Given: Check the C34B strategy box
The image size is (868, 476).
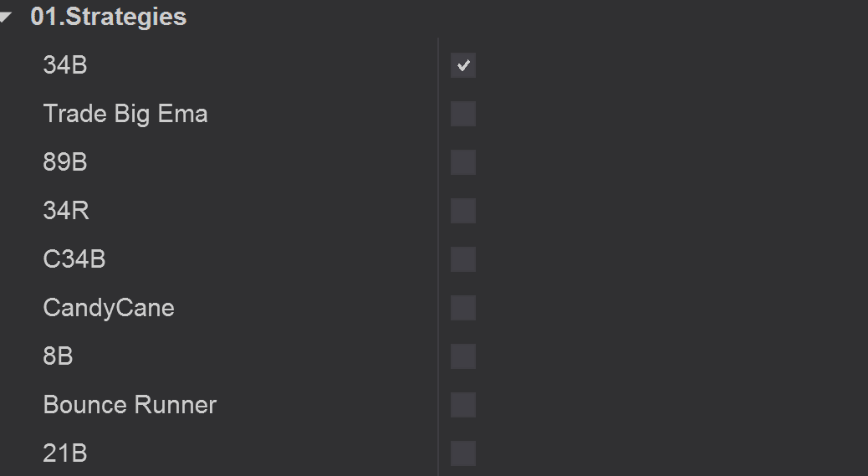Looking at the screenshot, I should click(x=463, y=259).
